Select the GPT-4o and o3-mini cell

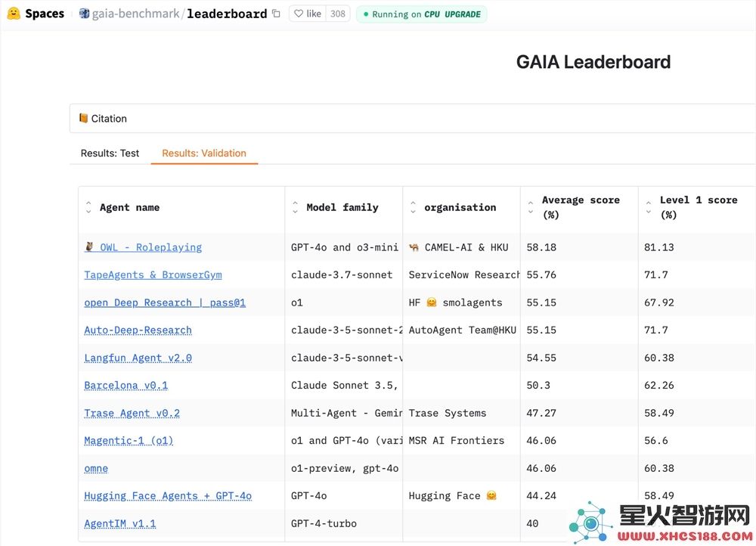coord(344,247)
